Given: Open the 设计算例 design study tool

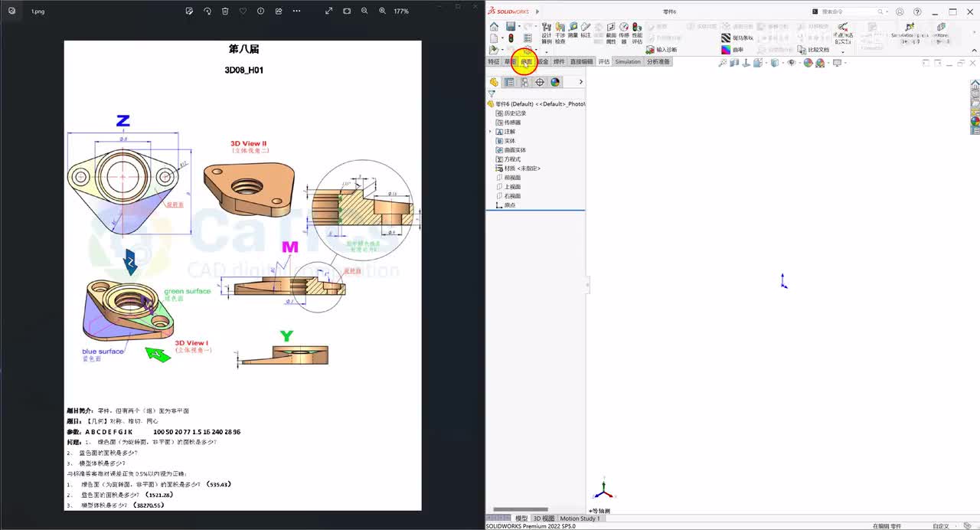Looking at the screenshot, I should (547, 33).
